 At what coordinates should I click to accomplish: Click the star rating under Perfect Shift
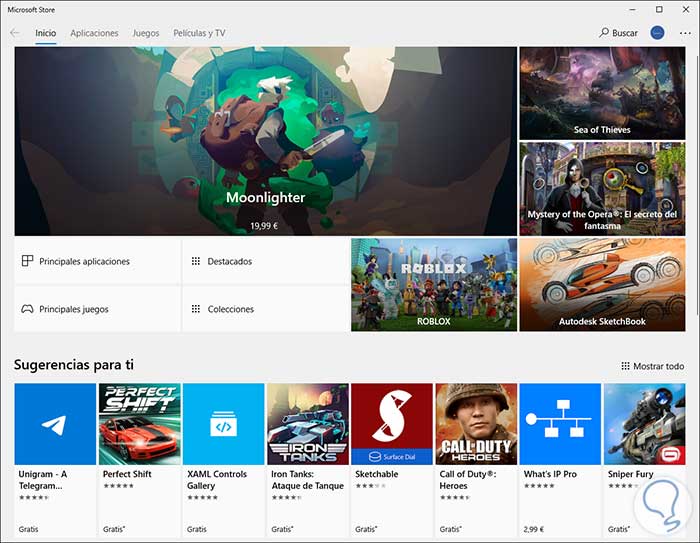(118, 486)
